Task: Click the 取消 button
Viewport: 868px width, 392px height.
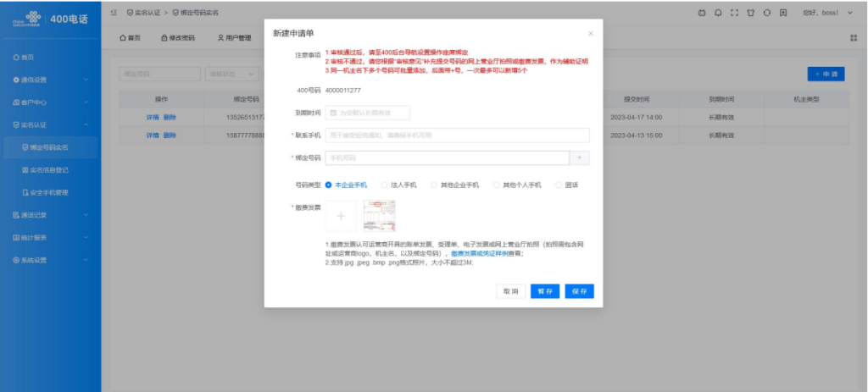Action: (510, 291)
